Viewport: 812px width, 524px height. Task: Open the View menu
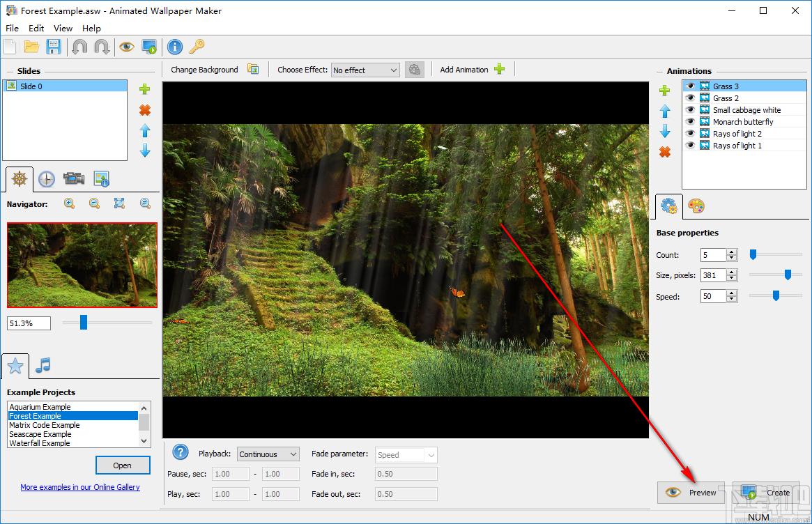pos(63,29)
